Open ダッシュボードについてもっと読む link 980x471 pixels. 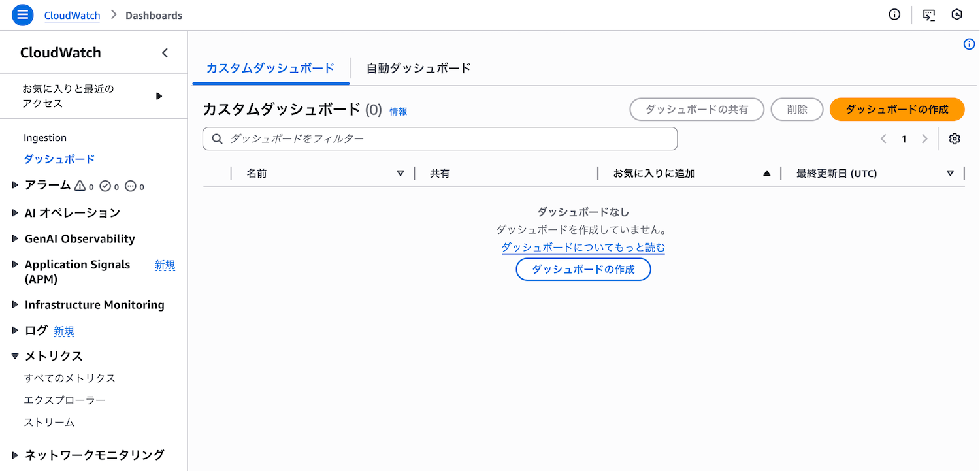[x=583, y=248]
